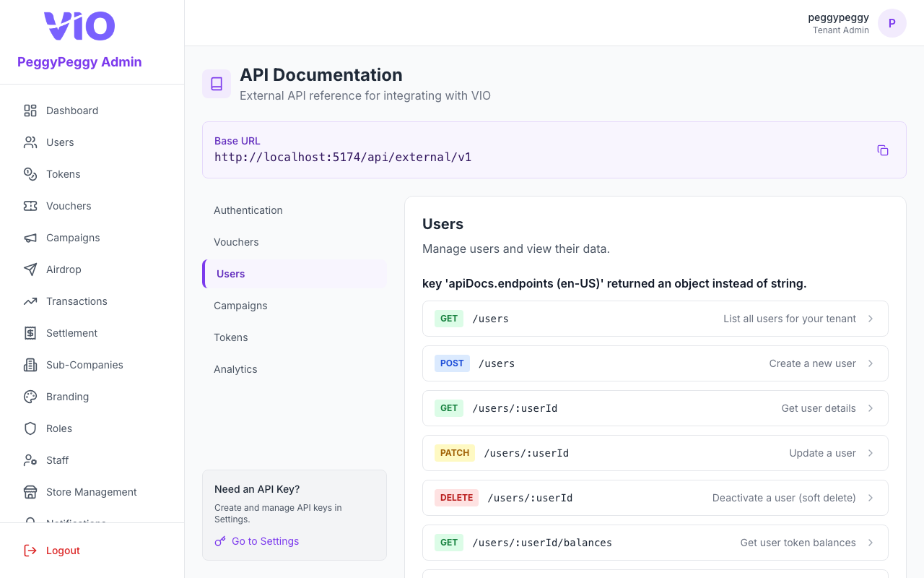This screenshot has height=578, width=924.
Task: Click the 'Need an API Key?' heading
Action: pos(257,489)
